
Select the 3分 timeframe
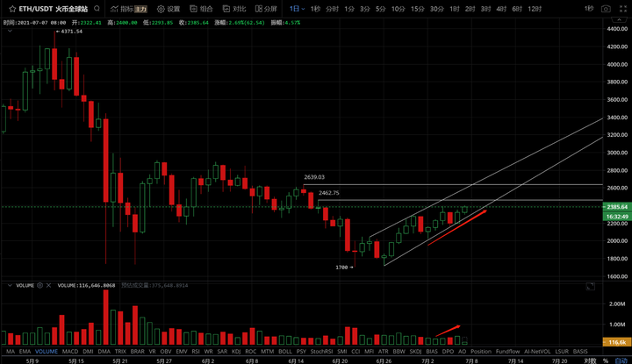click(x=365, y=9)
